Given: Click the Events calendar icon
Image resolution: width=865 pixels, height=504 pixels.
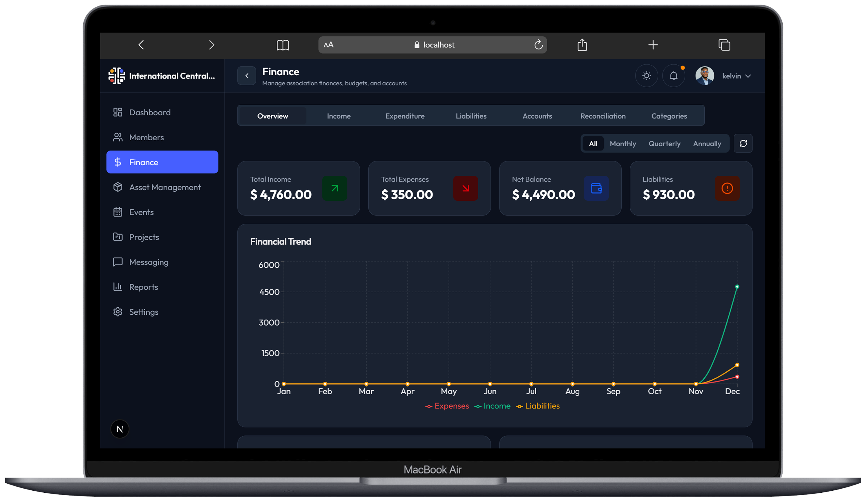Looking at the screenshot, I should (118, 212).
